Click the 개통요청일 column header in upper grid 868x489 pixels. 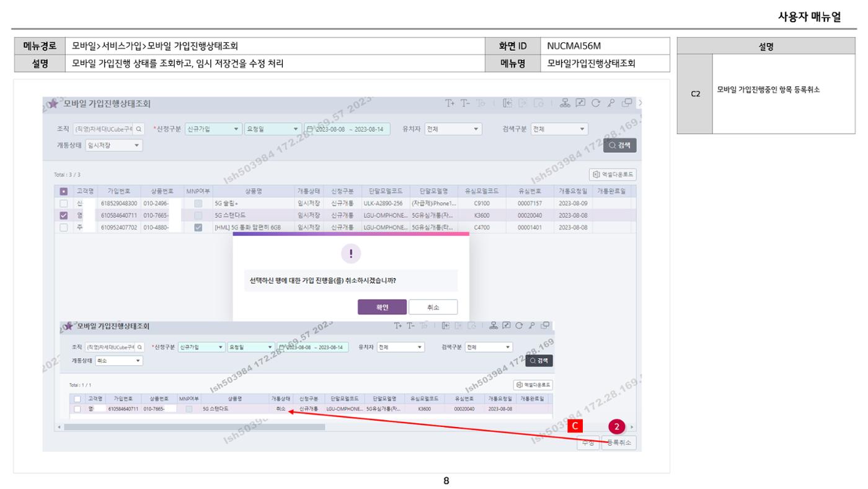pos(573,192)
